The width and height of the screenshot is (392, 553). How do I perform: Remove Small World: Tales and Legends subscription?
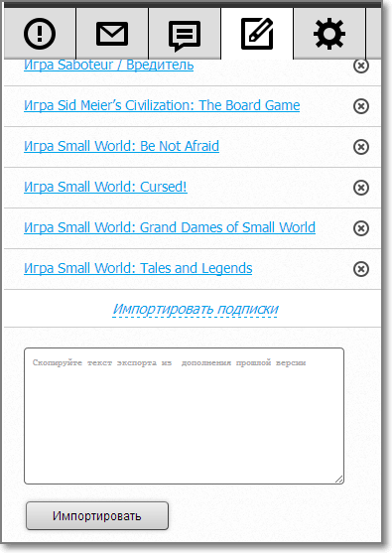pyautogui.click(x=361, y=269)
